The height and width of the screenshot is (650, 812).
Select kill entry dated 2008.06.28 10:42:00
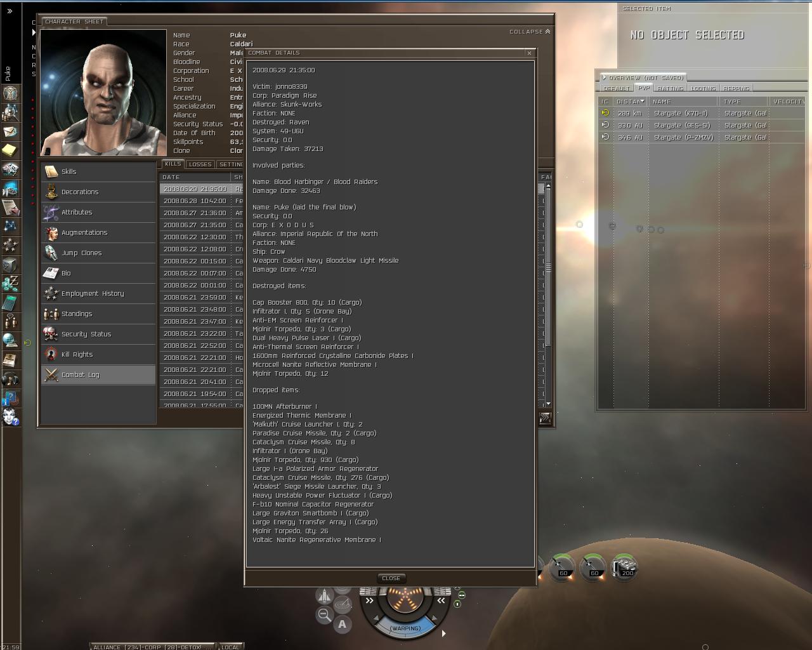[202, 201]
